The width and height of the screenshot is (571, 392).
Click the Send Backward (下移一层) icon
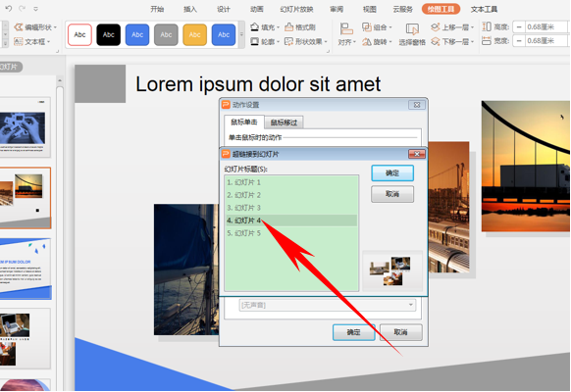(435, 41)
